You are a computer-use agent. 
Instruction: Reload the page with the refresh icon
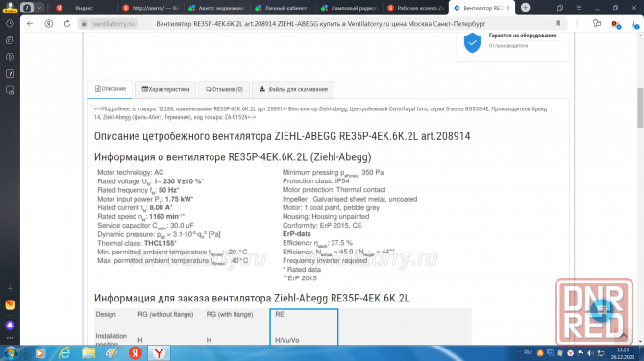(x=67, y=24)
